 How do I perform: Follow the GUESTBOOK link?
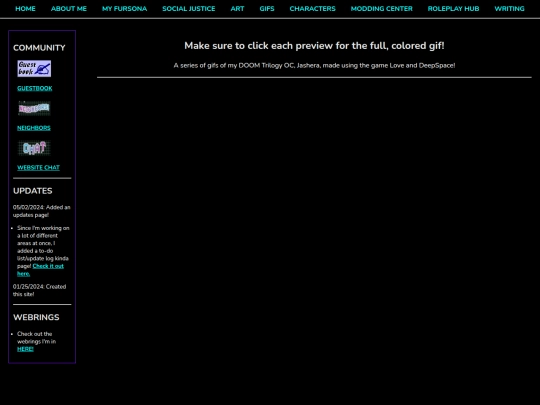pyautogui.click(x=35, y=89)
